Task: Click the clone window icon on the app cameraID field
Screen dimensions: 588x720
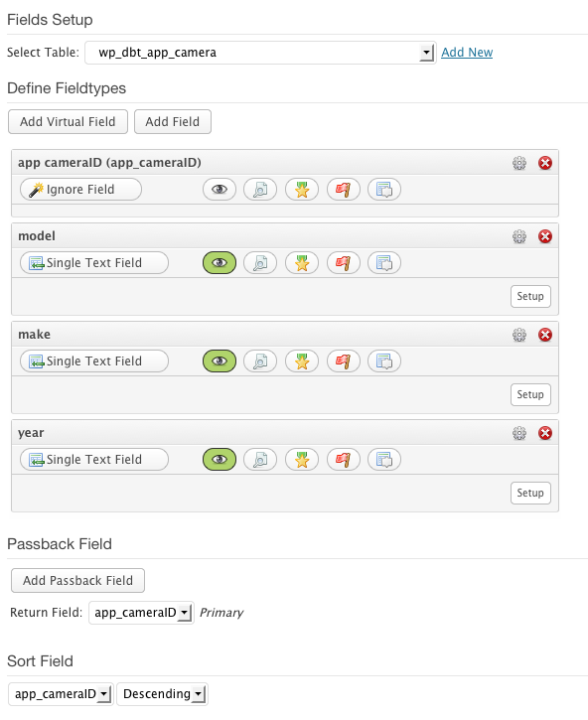Action: pyautogui.click(x=384, y=189)
